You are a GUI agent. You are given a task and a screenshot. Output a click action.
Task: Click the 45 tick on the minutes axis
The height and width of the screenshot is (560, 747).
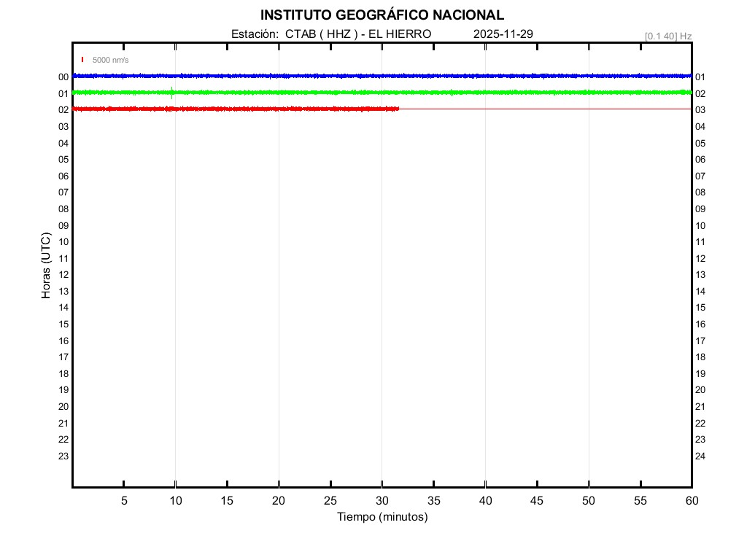(x=537, y=501)
